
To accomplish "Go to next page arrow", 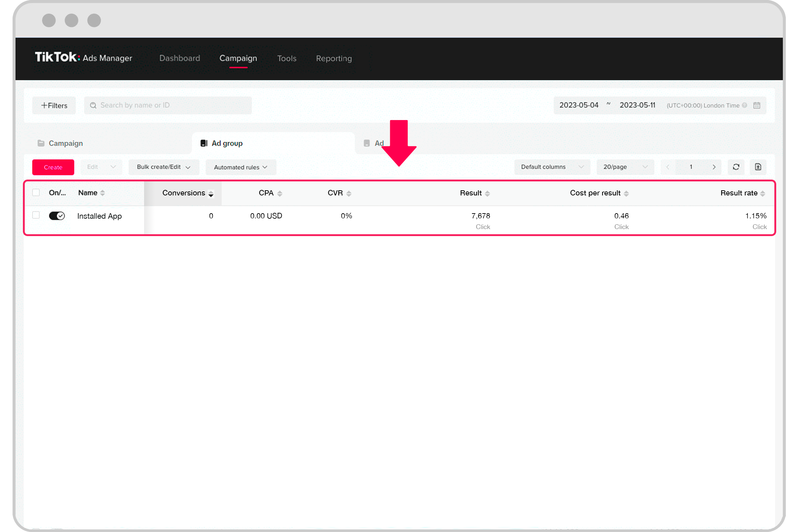I will [x=714, y=167].
